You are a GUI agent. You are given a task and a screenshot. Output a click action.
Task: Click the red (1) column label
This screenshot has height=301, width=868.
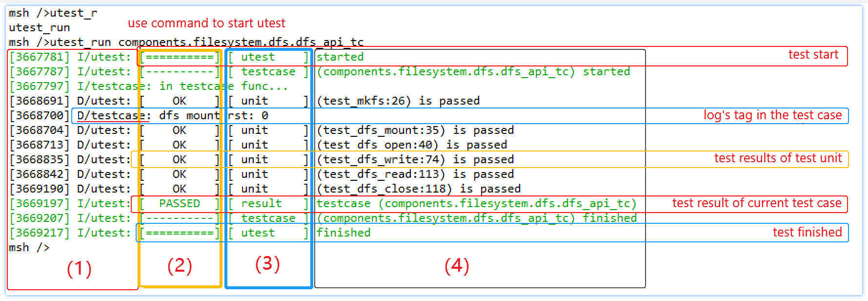point(79,269)
